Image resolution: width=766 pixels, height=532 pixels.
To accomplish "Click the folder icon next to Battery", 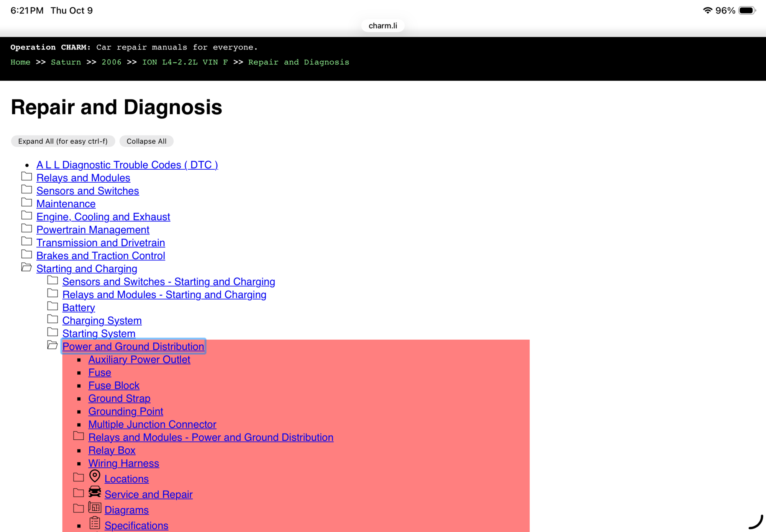I will pos(52,306).
